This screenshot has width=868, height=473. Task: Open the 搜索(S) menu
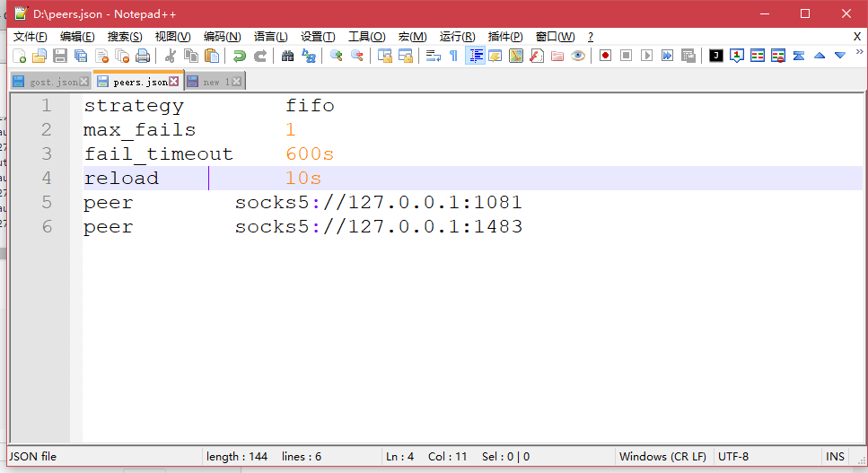[125, 37]
